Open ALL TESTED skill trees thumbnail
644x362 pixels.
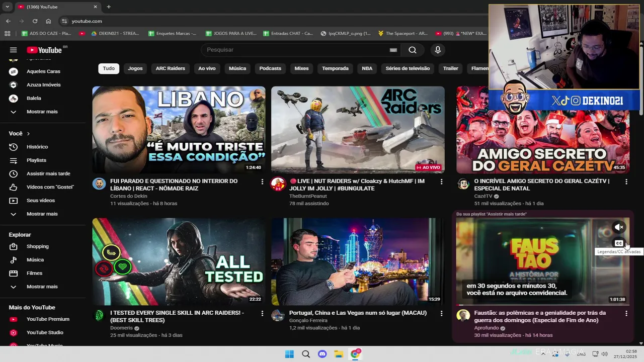(x=179, y=261)
